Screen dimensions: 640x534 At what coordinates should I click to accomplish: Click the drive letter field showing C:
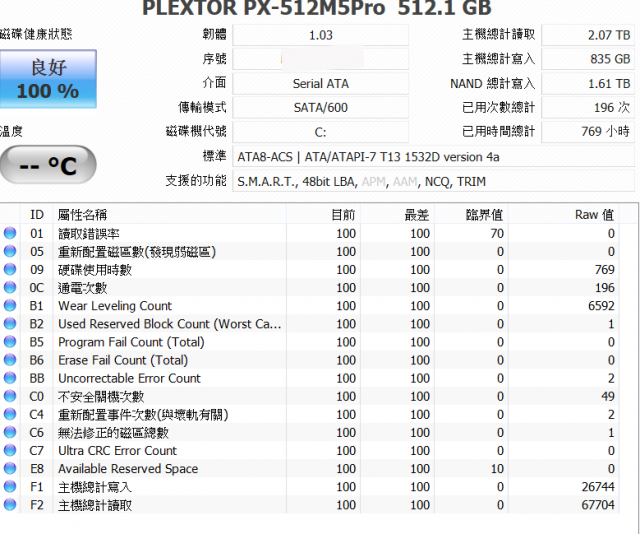pos(320,132)
